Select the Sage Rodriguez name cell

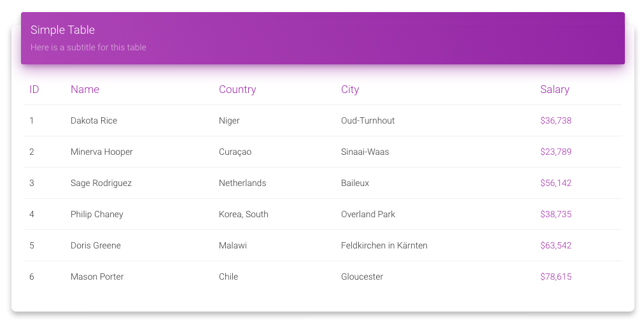point(101,183)
